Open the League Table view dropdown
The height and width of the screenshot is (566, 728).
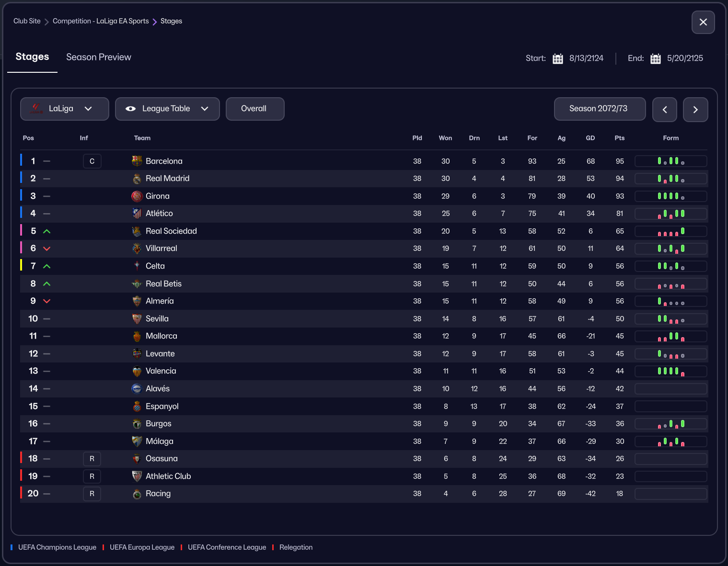click(x=167, y=109)
